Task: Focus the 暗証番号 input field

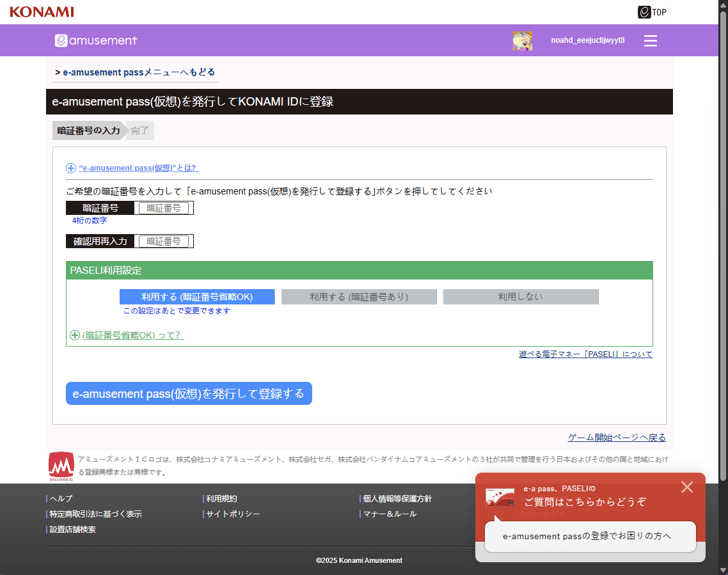Action: [164, 209]
